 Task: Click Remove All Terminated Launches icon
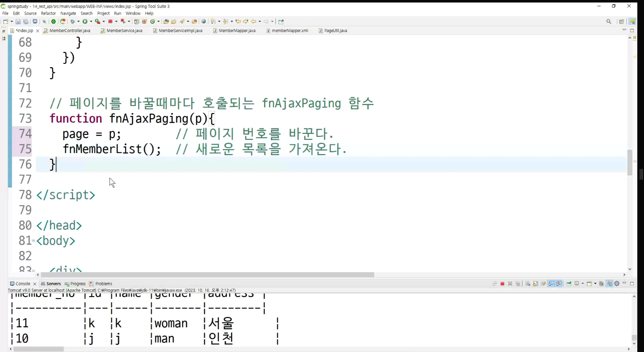pyautogui.click(x=518, y=284)
